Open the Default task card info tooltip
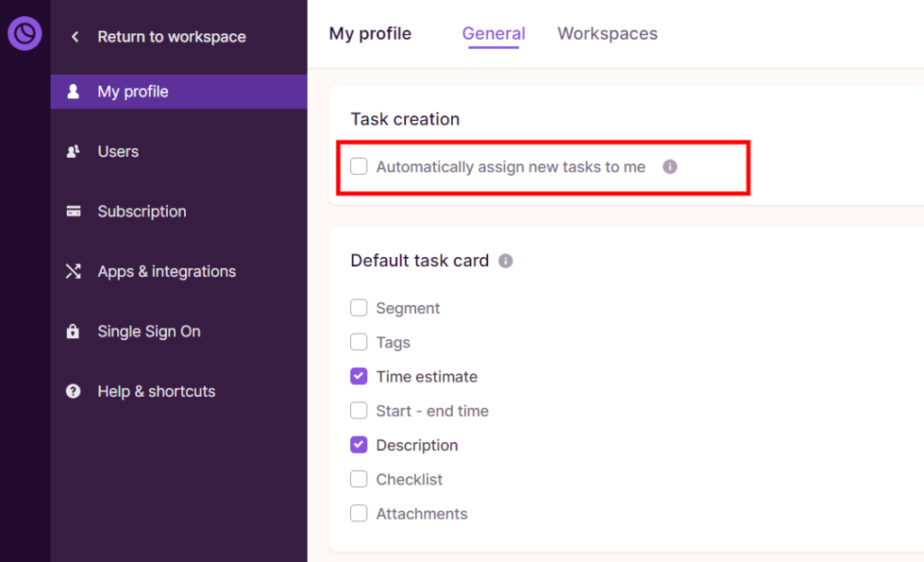Image resolution: width=924 pixels, height=562 pixels. point(506,261)
